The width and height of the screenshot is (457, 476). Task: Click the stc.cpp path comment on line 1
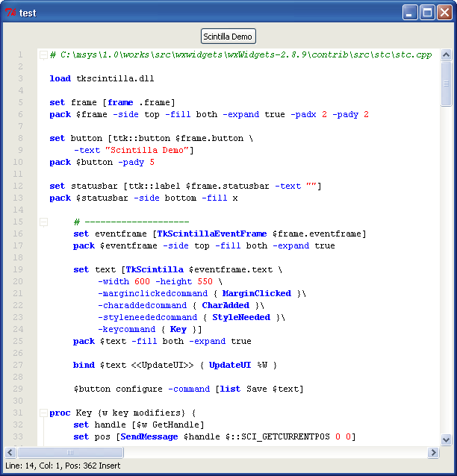[x=241, y=55]
